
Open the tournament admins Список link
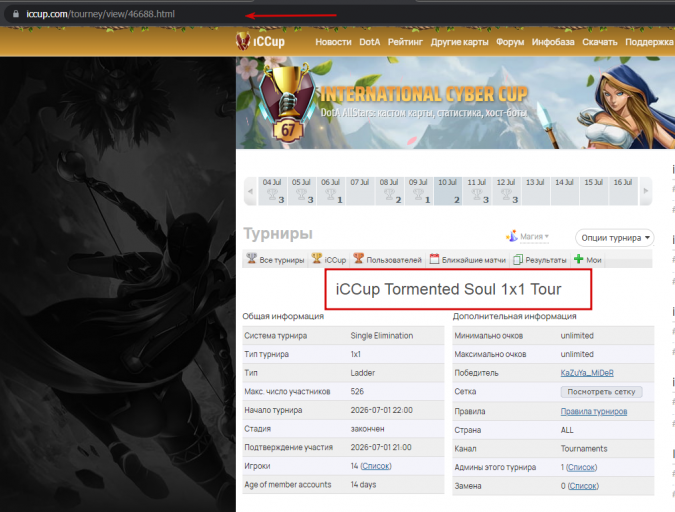(581, 467)
